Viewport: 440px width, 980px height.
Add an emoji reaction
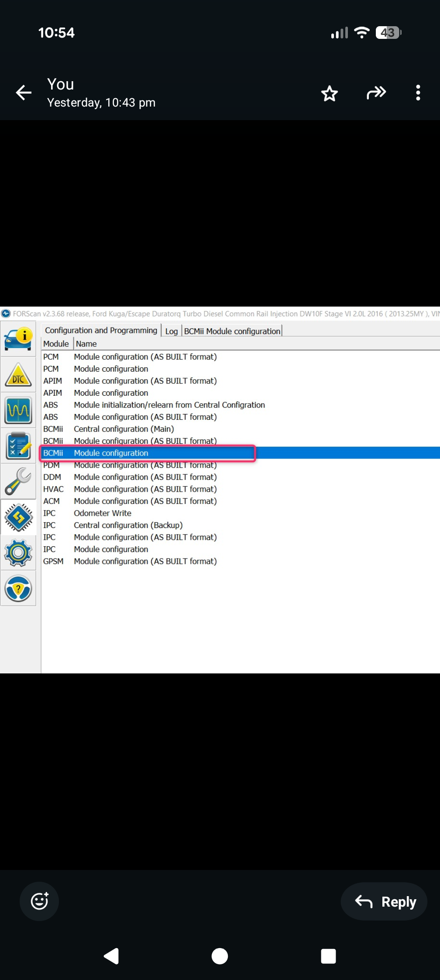(39, 901)
